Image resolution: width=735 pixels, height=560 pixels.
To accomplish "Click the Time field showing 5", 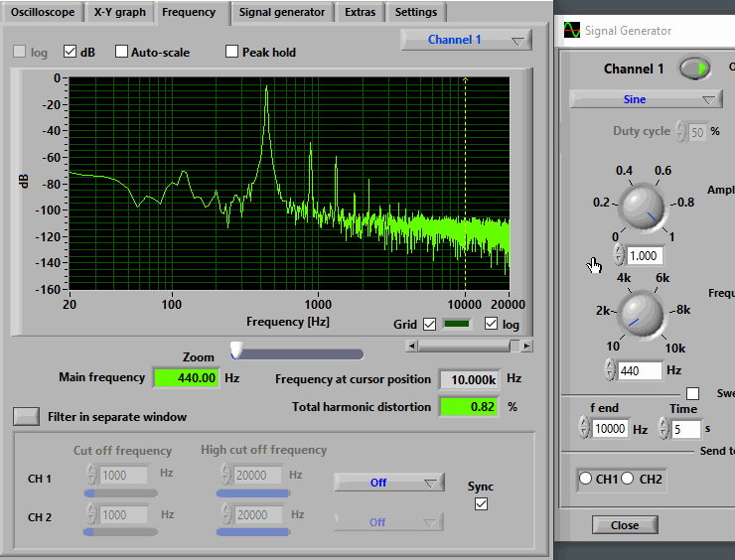I will coord(685,429).
